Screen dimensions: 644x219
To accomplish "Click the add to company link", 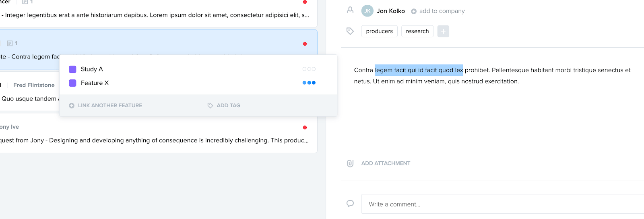I will [x=438, y=11].
